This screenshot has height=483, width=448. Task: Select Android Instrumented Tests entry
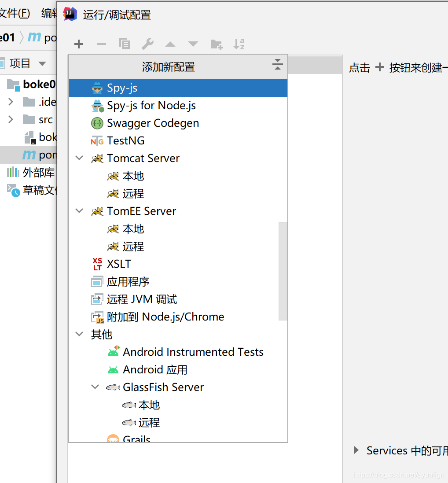click(x=178, y=352)
